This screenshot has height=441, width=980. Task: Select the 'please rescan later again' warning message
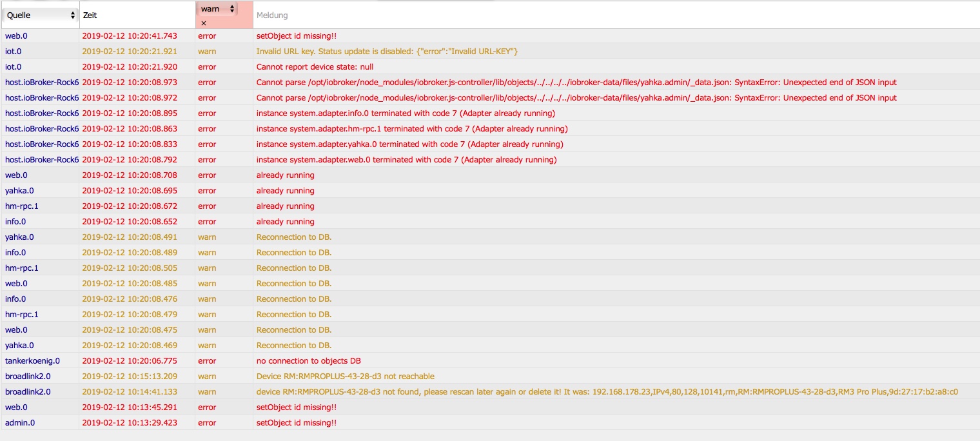(x=607, y=392)
